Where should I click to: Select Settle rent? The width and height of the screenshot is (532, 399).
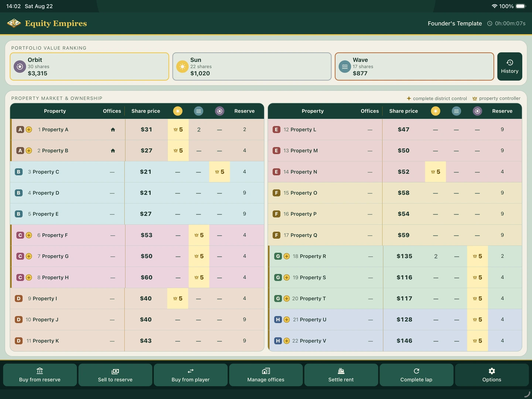tap(341, 375)
